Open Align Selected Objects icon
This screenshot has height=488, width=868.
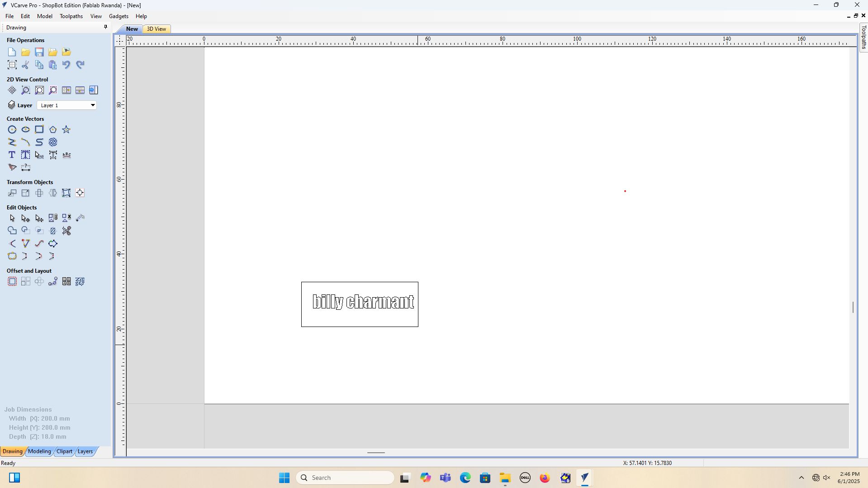[x=80, y=193]
